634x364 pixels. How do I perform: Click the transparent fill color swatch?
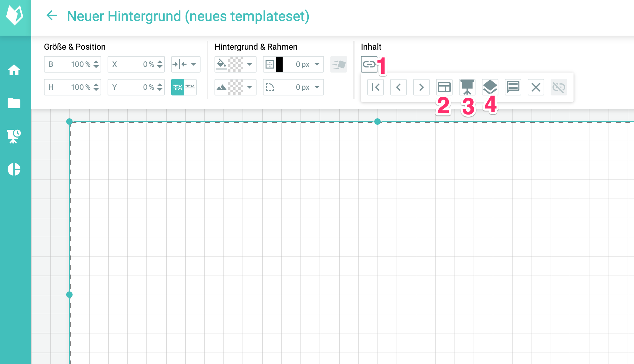236,64
